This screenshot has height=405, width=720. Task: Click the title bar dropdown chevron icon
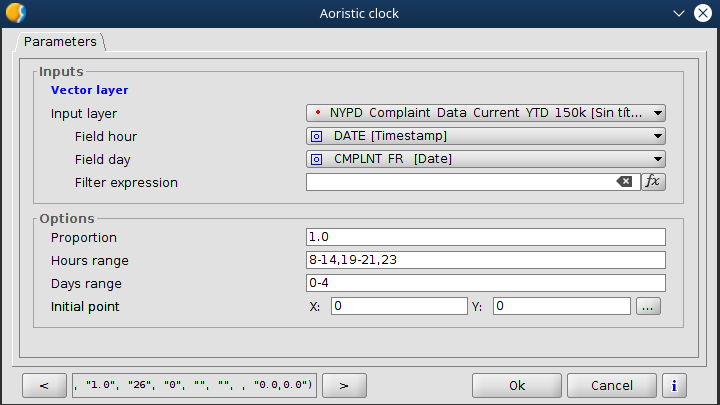679,13
